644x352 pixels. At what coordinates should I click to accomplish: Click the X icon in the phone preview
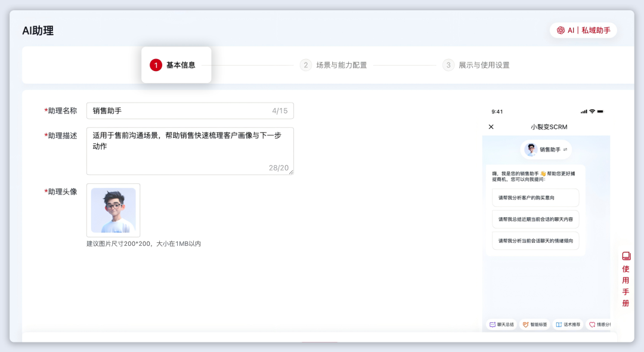click(491, 126)
